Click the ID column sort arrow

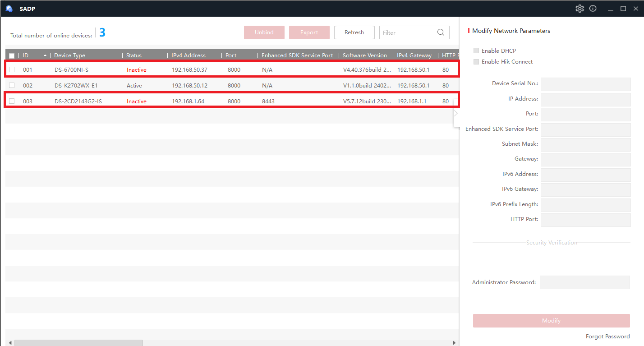pos(45,55)
